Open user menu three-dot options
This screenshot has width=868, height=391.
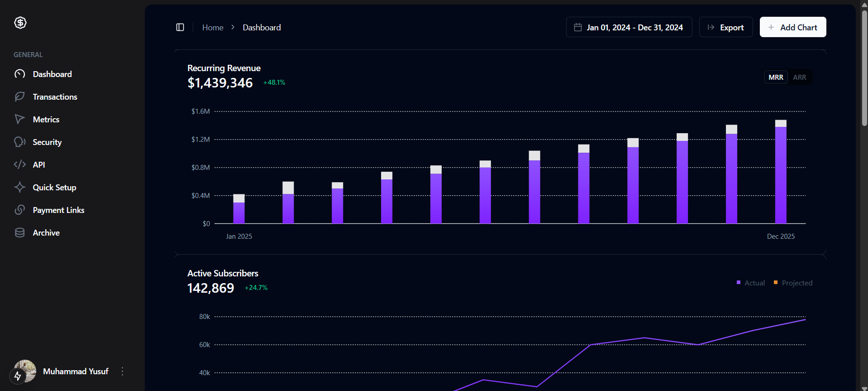tap(122, 372)
